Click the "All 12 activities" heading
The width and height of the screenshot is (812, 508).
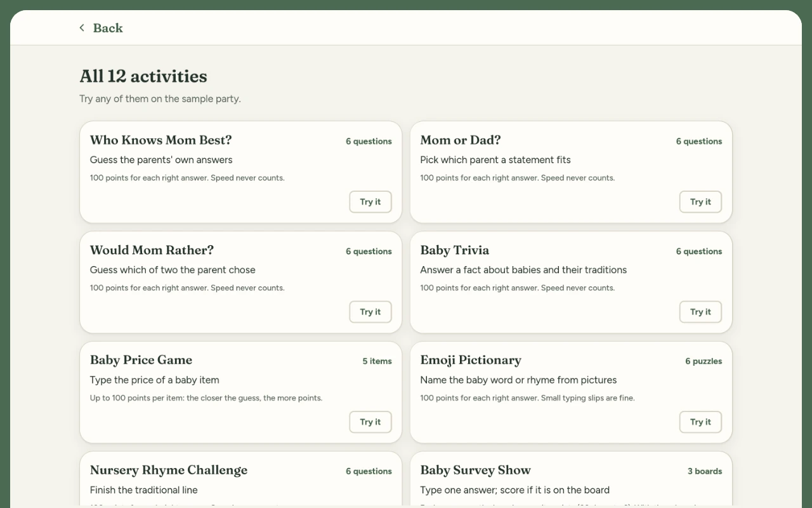(x=143, y=76)
